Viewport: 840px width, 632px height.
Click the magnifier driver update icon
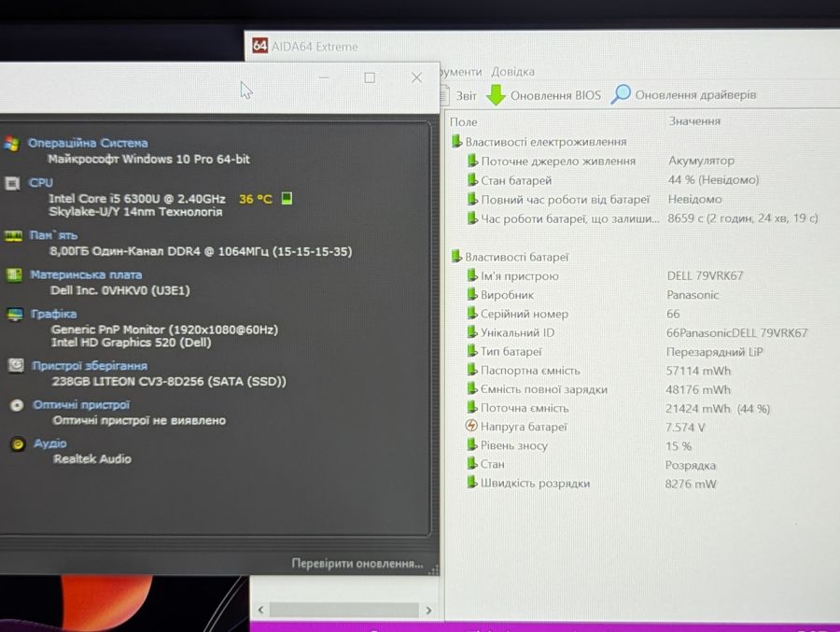(x=621, y=94)
